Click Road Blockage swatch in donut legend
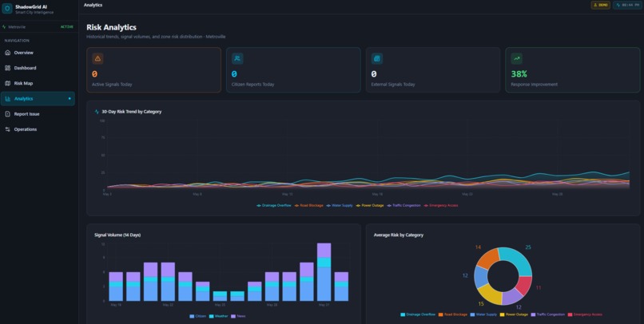The height and width of the screenshot is (324, 644). [x=441, y=314]
